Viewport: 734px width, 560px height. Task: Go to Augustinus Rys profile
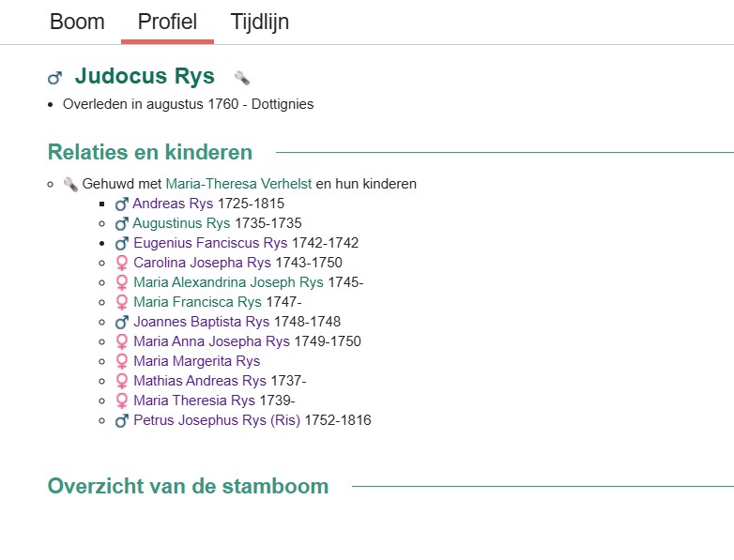pos(181,223)
